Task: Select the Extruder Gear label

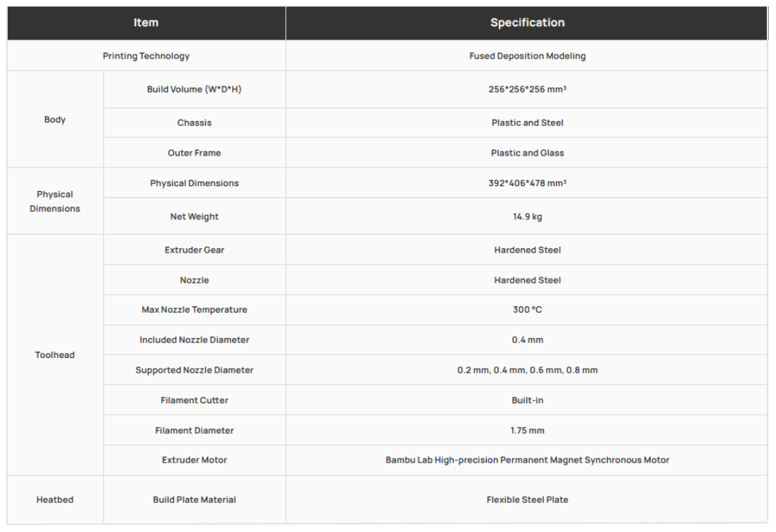Action: click(x=194, y=250)
